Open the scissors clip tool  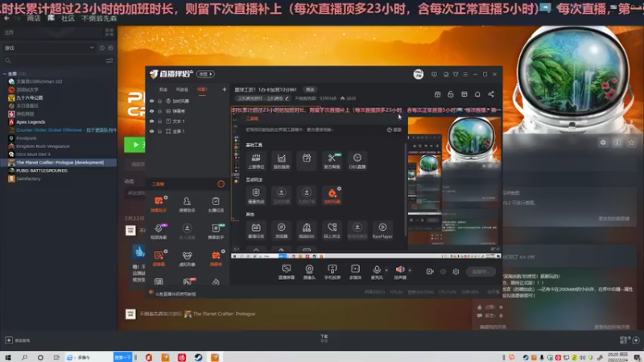tap(332, 162)
